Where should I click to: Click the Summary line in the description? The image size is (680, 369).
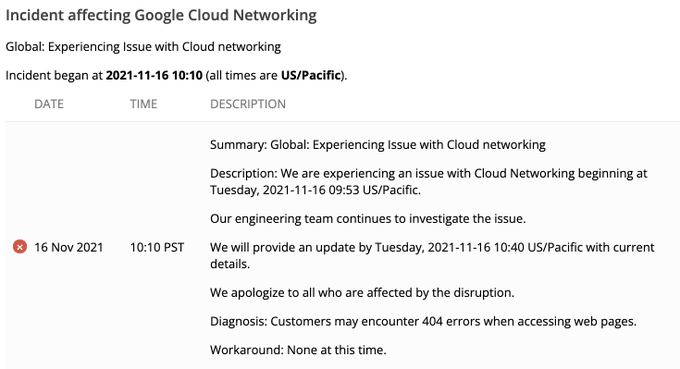378,145
